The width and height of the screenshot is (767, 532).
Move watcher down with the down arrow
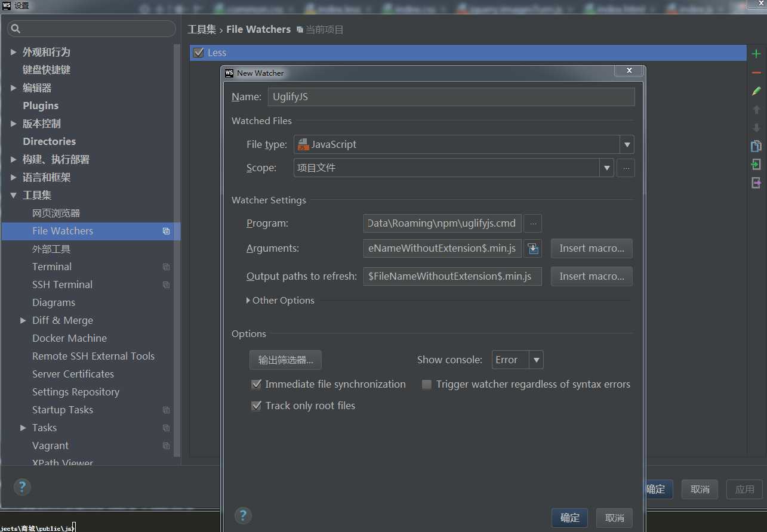click(756, 128)
